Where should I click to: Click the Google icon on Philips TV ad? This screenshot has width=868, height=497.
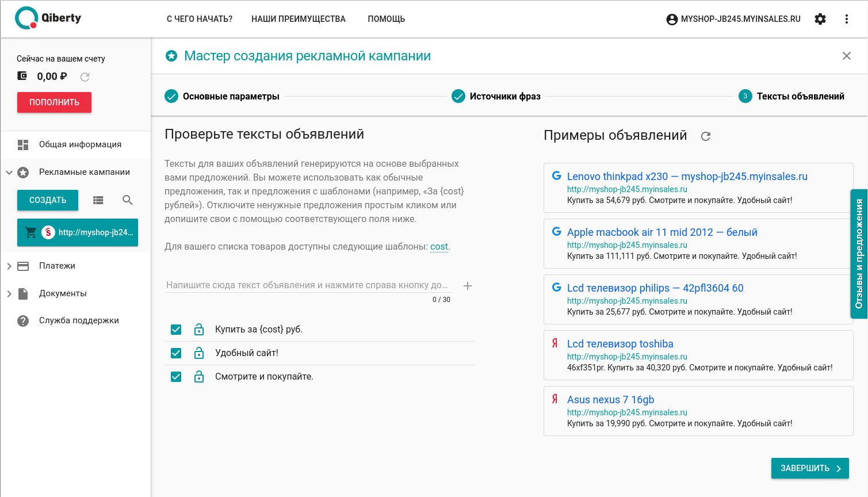coord(557,288)
